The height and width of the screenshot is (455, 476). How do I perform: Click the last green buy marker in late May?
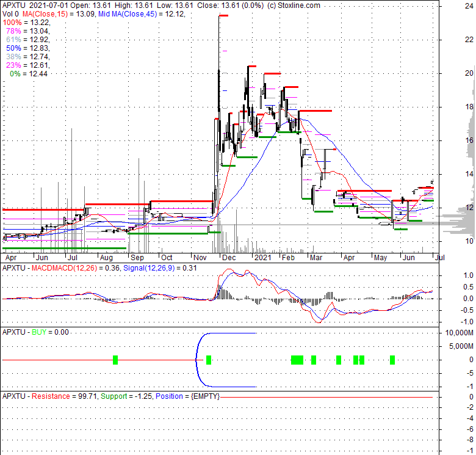pyautogui.click(x=392, y=360)
